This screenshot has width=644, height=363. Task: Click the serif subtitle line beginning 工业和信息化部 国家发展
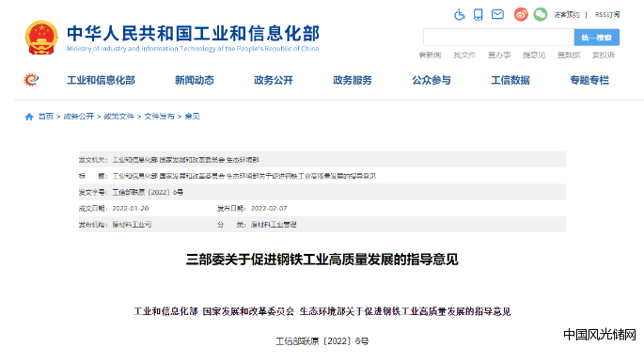322,311
